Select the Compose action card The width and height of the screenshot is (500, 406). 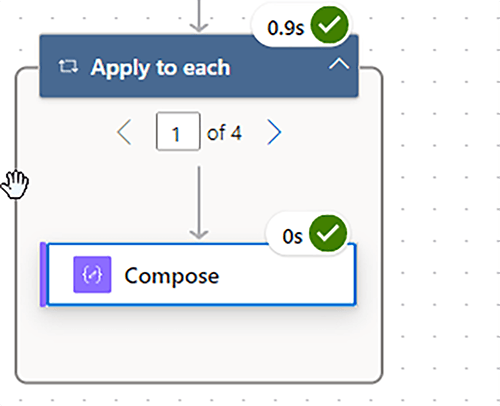pos(198,274)
